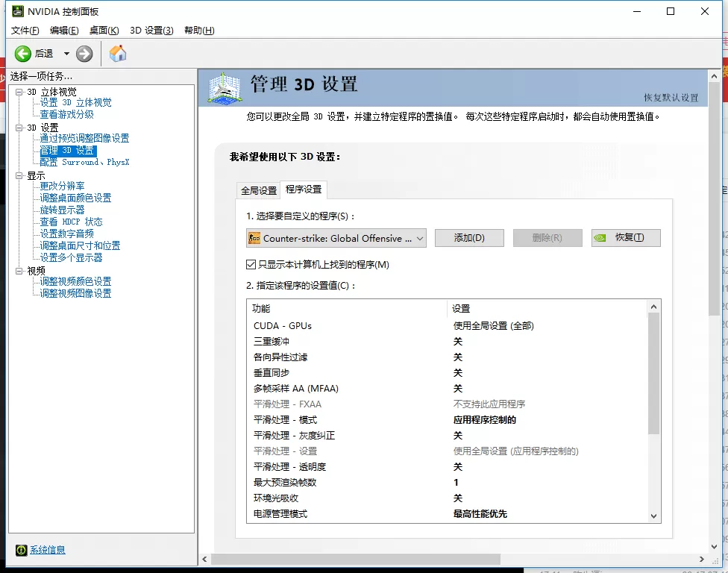728x573 pixels.
Task: Toggle the 垂直同步 setting off value
Action: 456,373
